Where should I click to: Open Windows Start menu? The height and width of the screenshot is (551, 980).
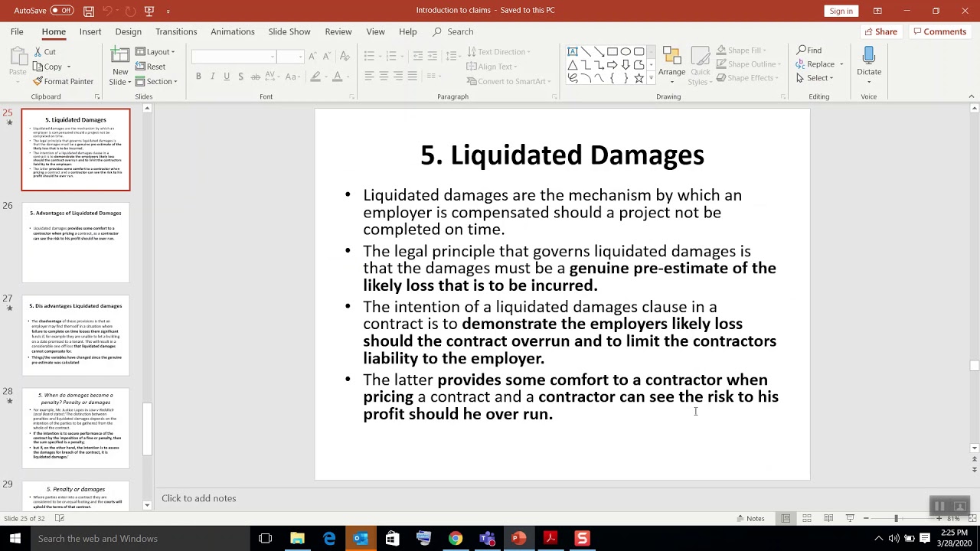(x=15, y=538)
